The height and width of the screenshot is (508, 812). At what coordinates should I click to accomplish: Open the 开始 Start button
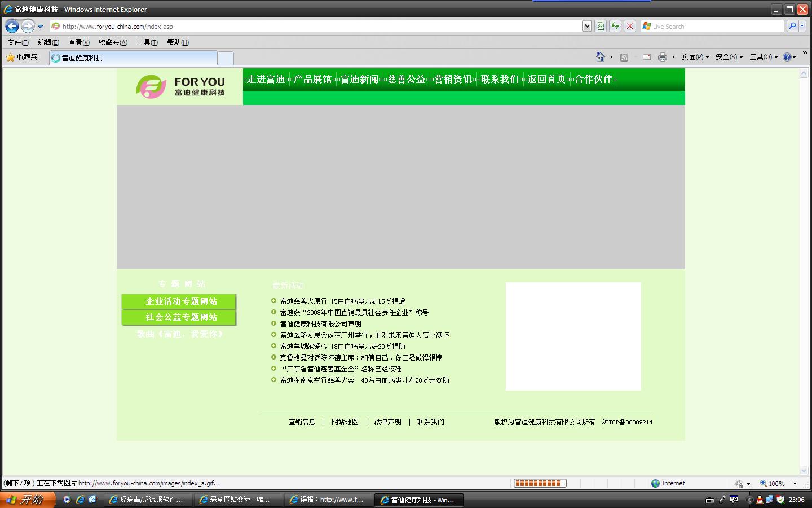[x=28, y=500]
